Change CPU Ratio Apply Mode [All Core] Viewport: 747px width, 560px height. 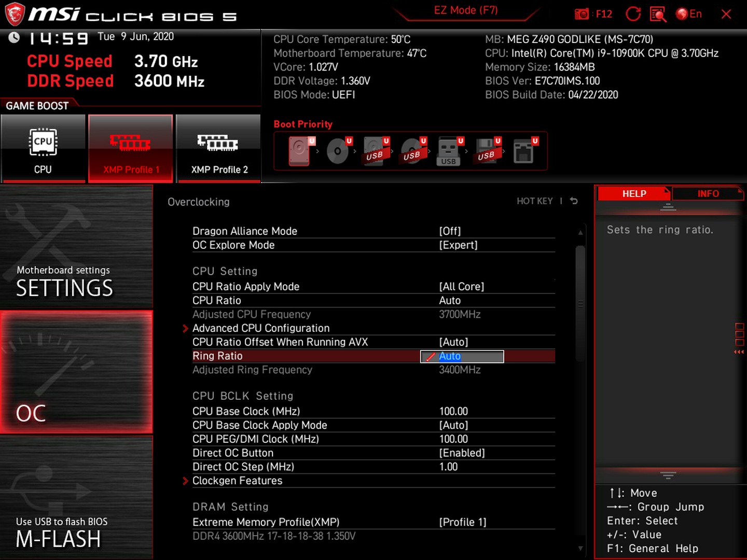[461, 287]
